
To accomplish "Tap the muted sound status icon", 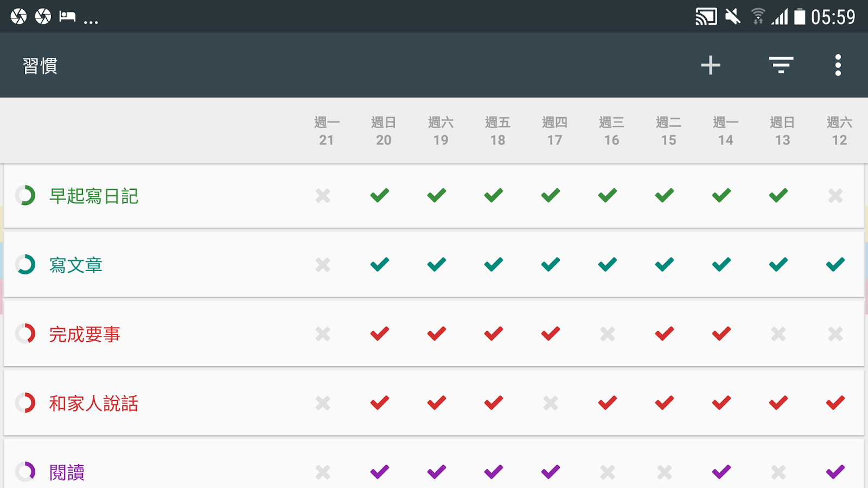I will coord(733,17).
